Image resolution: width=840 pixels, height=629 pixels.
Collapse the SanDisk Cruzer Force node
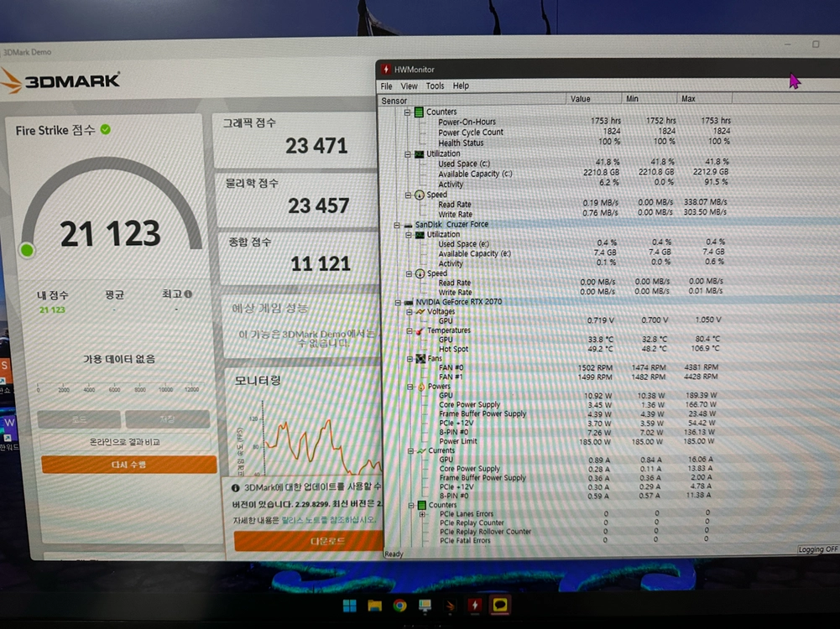click(397, 225)
